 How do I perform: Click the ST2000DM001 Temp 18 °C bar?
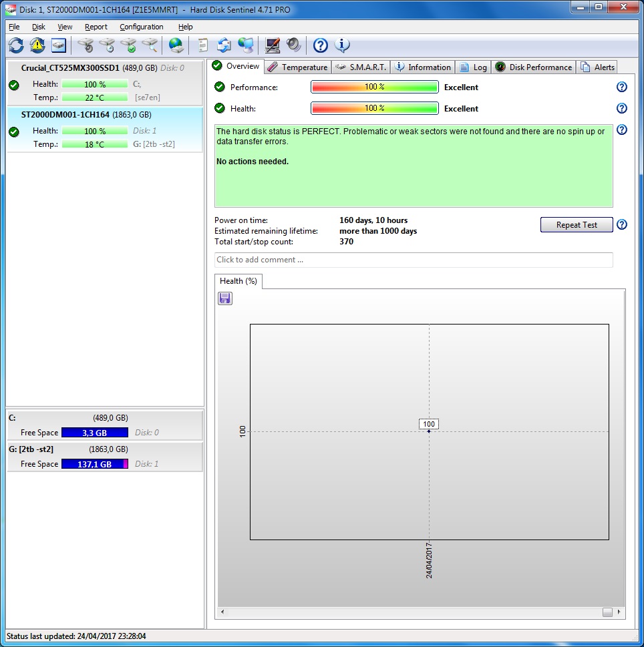coord(95,144)
